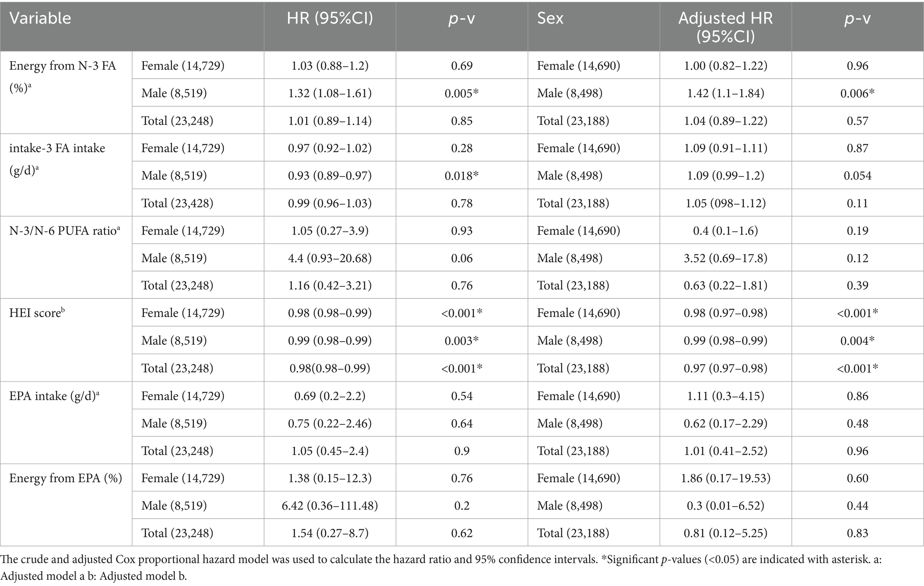
Task: Select the Adjusted HR (95%CI) header
Action: [726, 27]
